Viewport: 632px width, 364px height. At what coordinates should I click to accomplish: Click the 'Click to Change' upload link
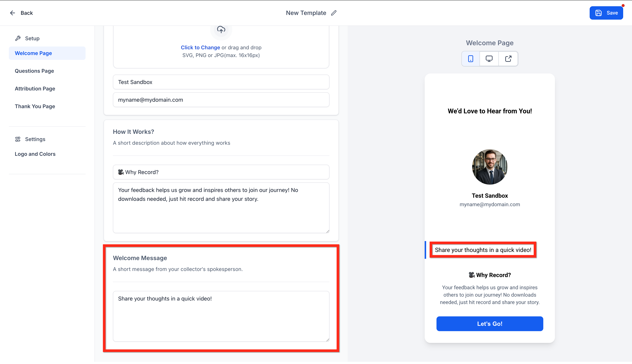point(200,47)
